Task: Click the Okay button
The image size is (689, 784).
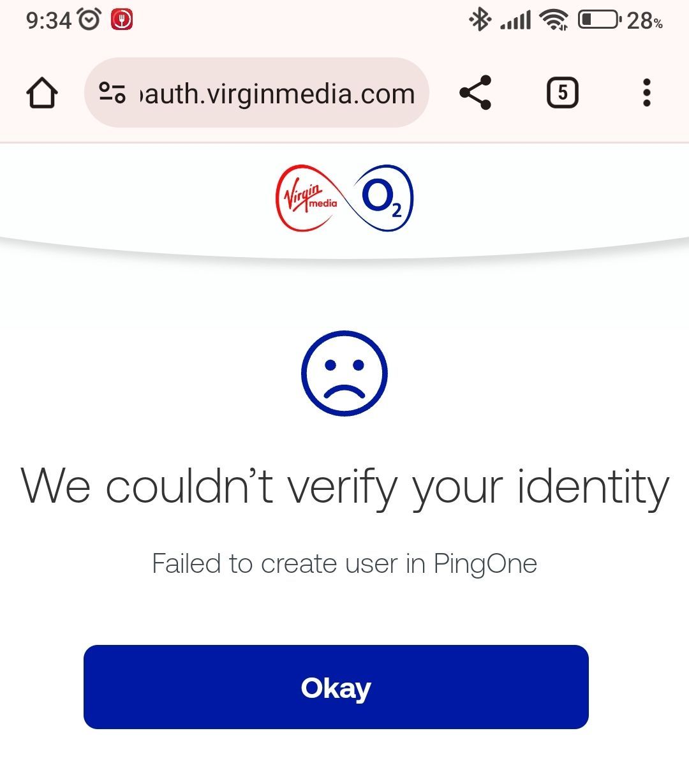Action: click(336, 687)
